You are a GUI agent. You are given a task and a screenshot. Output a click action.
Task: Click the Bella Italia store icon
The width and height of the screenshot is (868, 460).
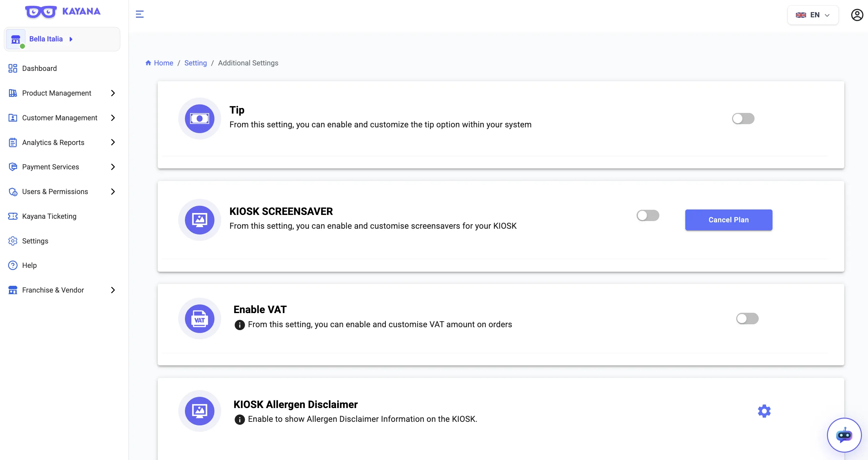[15, 39]
